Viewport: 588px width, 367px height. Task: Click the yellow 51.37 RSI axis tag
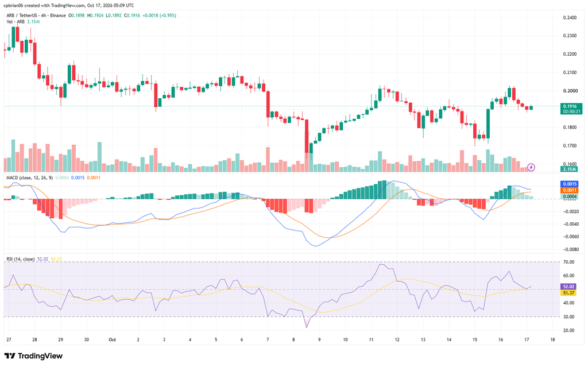point(568,293)
